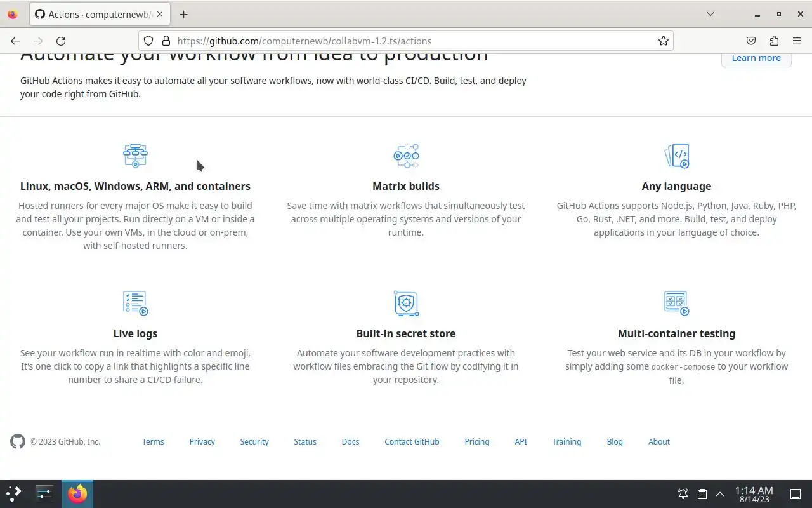Click the URL address bar field
Image resolution: width=812 pixels, height=508 pixels.
point(406,41)
